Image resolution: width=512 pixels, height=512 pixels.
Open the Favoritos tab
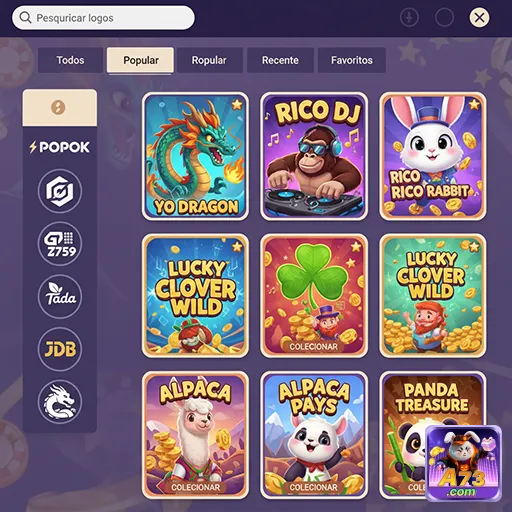point(352,60)
